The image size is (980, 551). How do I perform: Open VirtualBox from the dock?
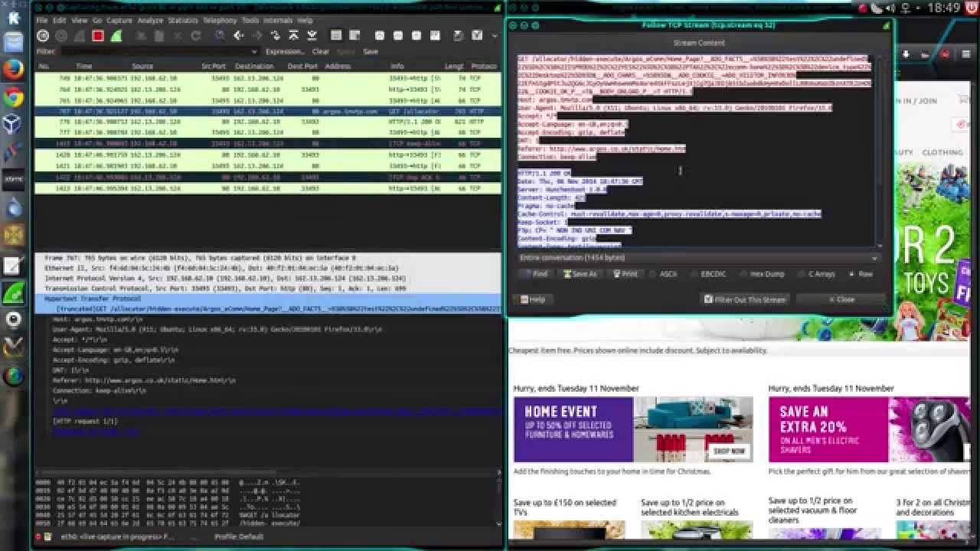point(14,126)
